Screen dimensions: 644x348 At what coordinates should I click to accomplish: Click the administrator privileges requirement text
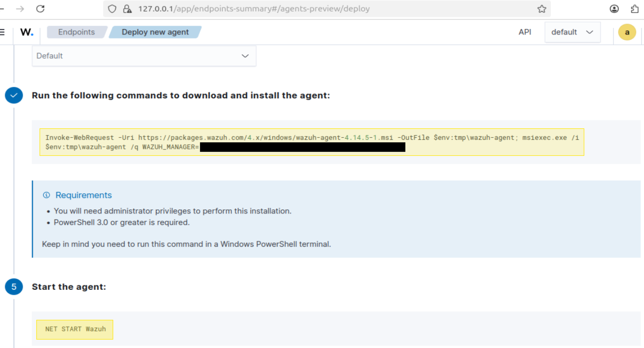[x=173, y=211]
